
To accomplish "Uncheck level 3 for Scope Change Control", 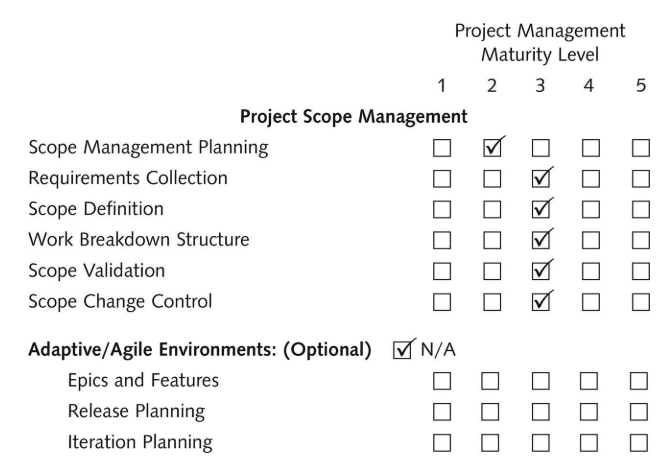I will point(541,301).
